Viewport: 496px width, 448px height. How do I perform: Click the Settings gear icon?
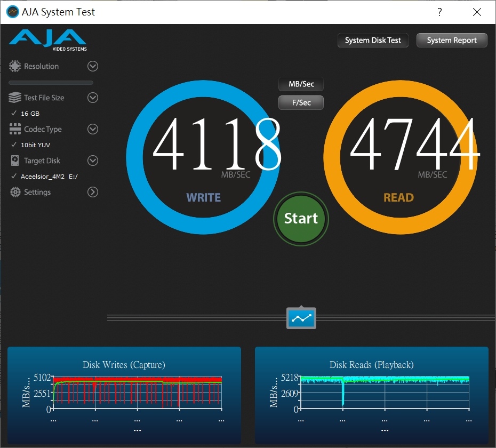click(15, 192)
